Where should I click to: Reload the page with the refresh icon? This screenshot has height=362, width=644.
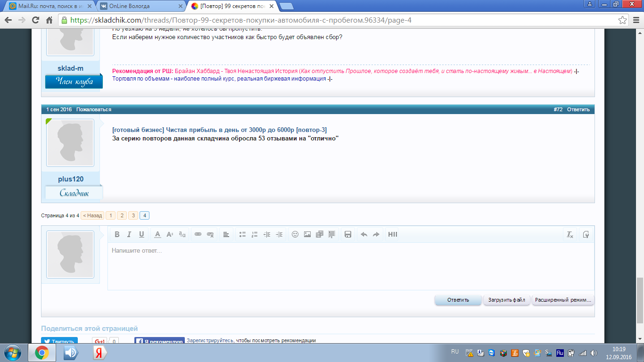point(35,20)
